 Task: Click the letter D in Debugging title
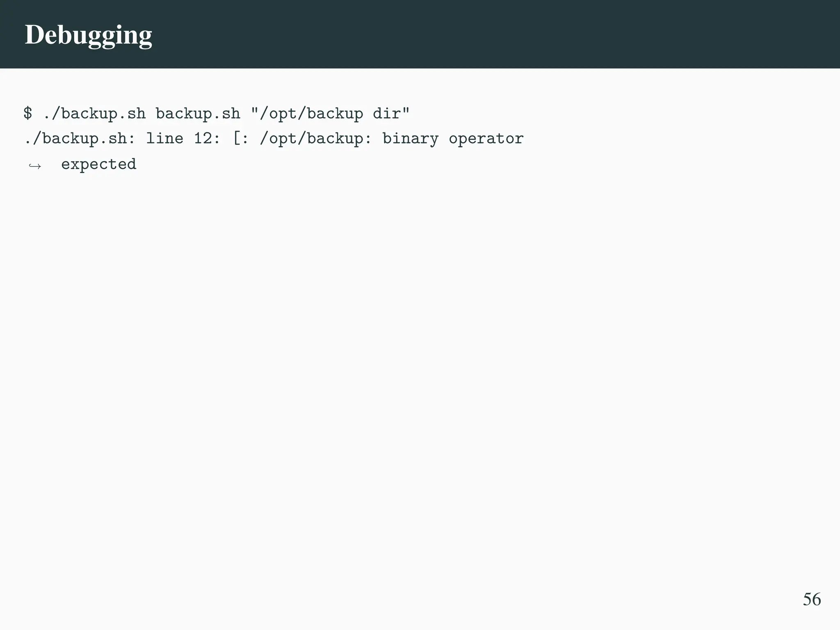(x=34, y=34)
